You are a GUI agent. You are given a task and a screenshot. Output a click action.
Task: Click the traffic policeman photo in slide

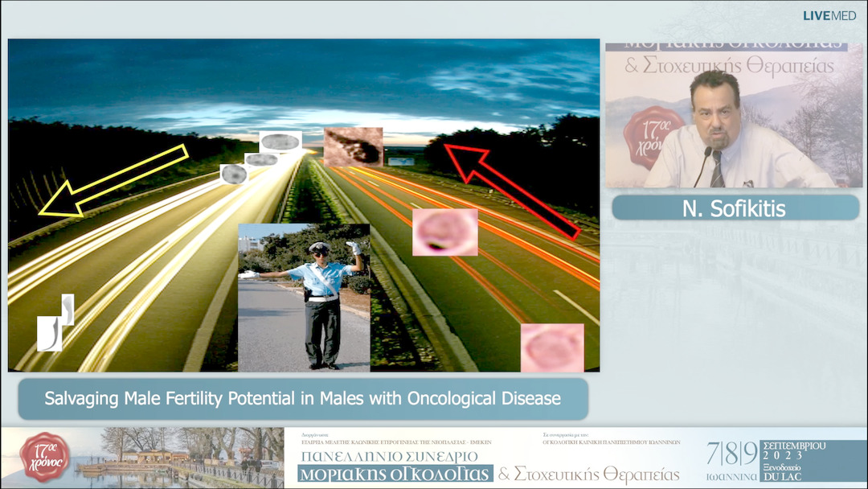coord(304,298)
